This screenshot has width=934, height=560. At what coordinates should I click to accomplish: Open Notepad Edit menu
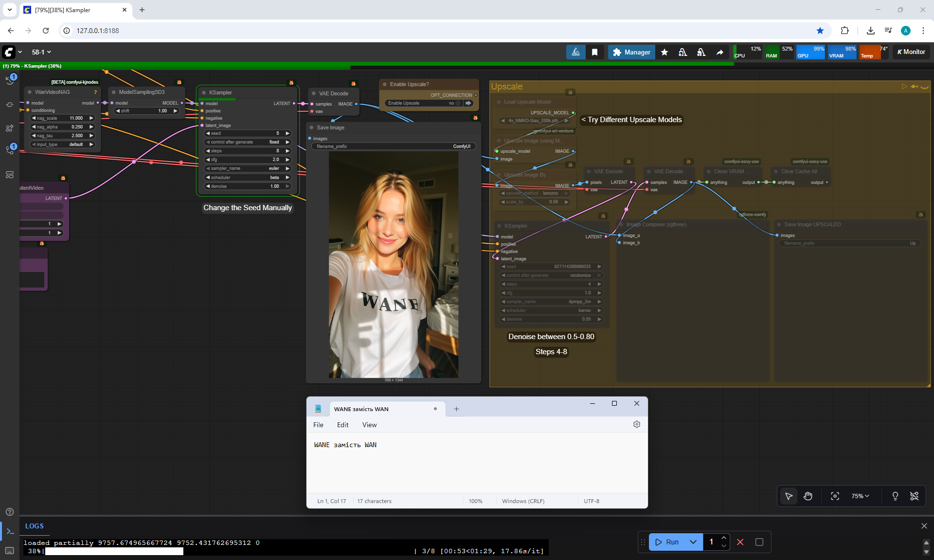coord(342,425)
